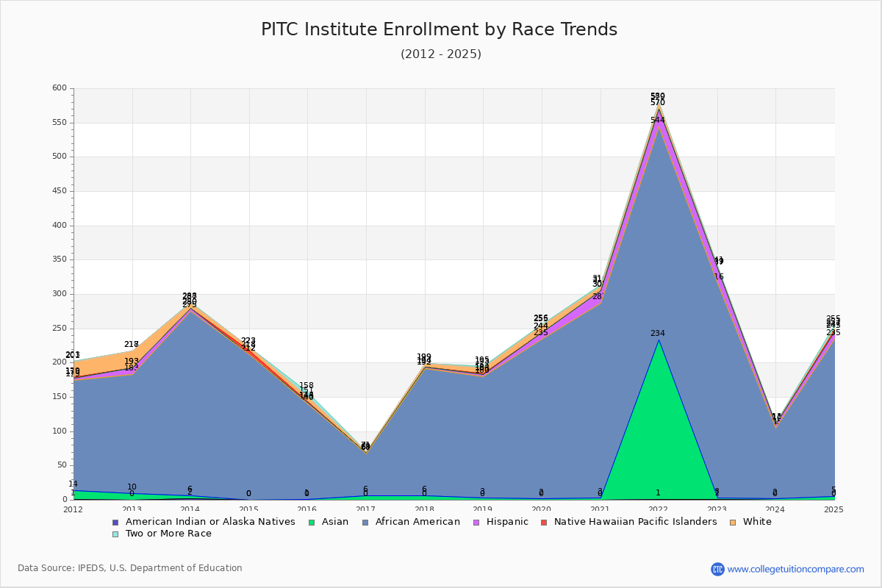Image resolution: width=882 pixels, height=588 pixels.
Task: Click the 2020 x-axis label
Action: pos(542,509)
